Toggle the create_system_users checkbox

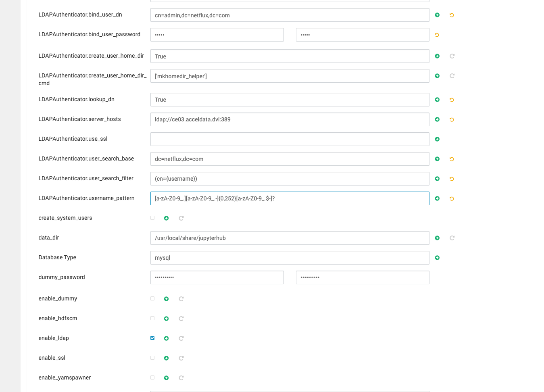[152, 218]
